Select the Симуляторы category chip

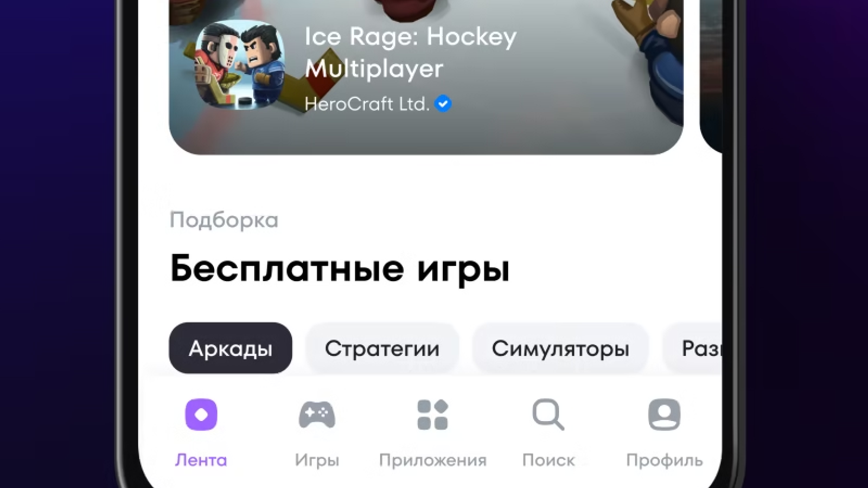pos(560,348)
